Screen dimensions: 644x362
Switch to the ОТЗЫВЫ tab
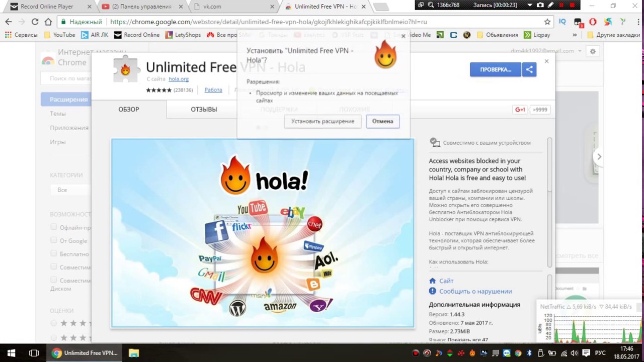[204, 109]
